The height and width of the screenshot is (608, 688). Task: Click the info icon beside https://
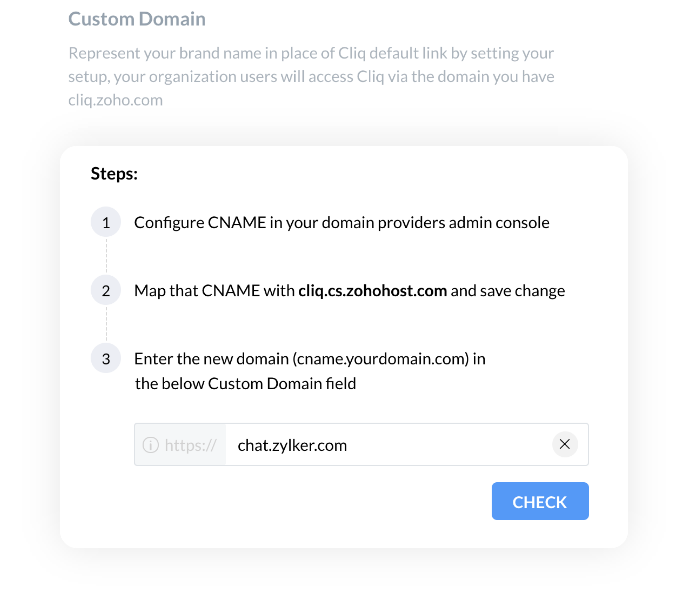coord(151,445)
